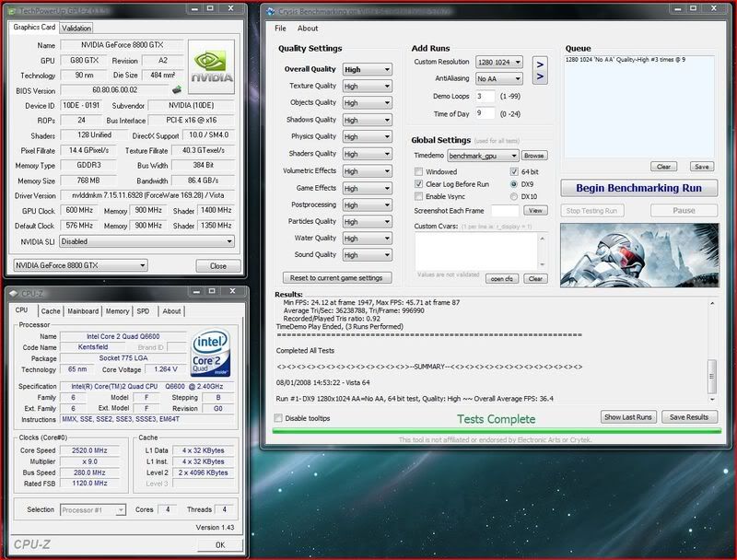Click the Custom Cvars scrollbar down arrow
The width and height of the screenshot is (737, 560).
pos(542,264)
